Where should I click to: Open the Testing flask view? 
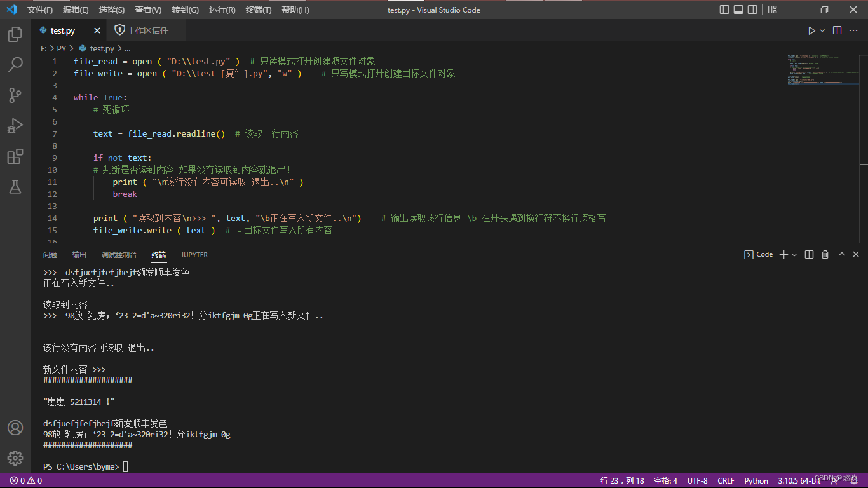15,187
